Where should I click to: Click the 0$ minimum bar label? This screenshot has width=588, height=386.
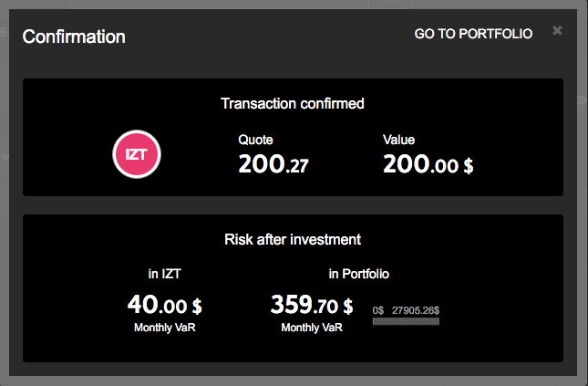378,310
